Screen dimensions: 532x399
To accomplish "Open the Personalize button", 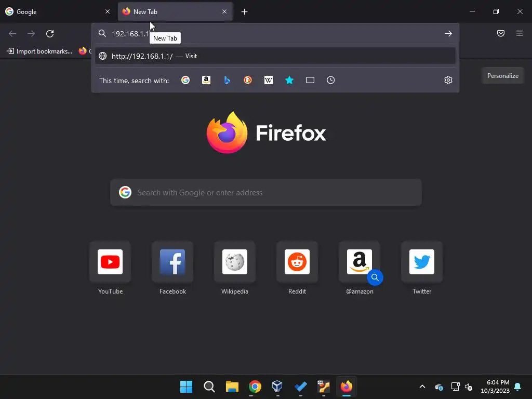I will click(502, 76).
